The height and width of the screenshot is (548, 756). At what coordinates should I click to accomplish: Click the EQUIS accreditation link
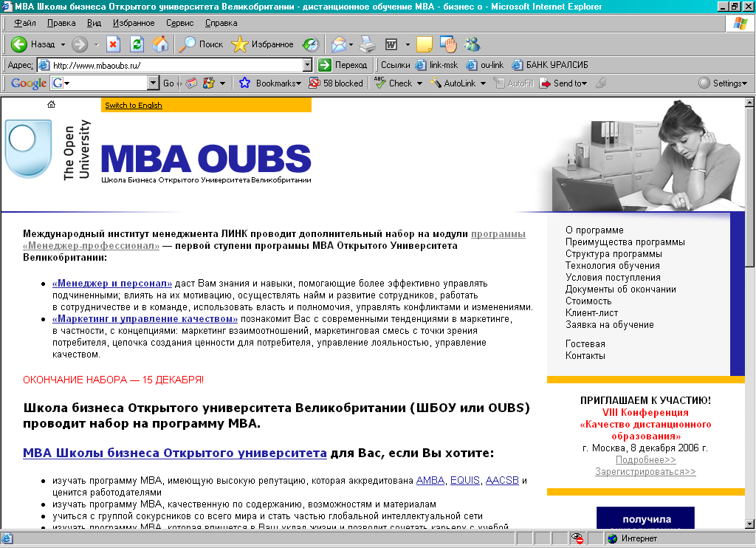click(x=465, y=481)
